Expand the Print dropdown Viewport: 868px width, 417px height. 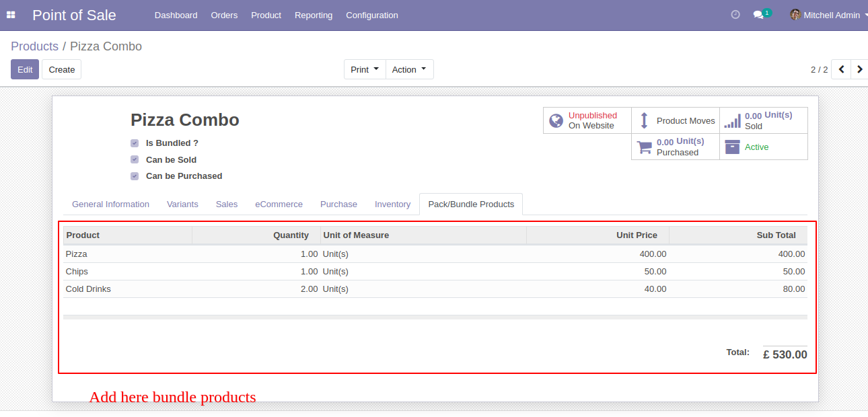365,69
